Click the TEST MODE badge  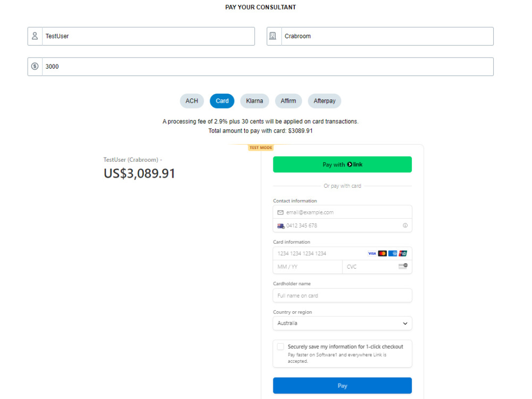coord(261,147)
